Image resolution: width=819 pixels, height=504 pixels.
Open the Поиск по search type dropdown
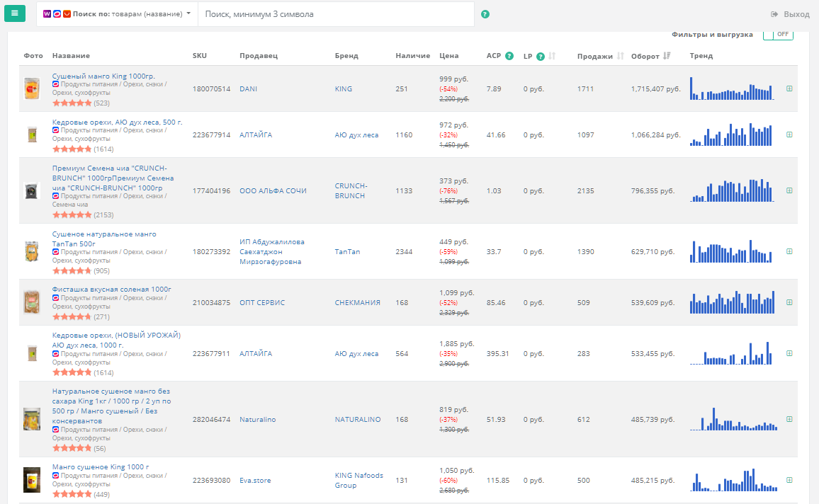click(x=117, y=14)
